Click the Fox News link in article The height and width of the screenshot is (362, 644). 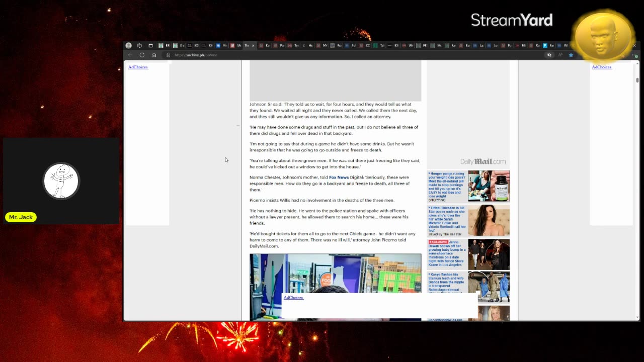[x=339, y=177]
